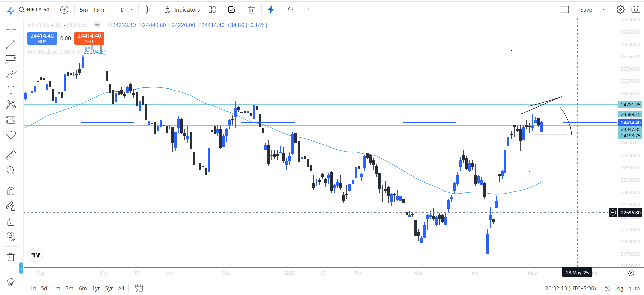Viewport: 644px width, 295px height.
Task: Click the layout square icon near Save
Action: point(565,10)
